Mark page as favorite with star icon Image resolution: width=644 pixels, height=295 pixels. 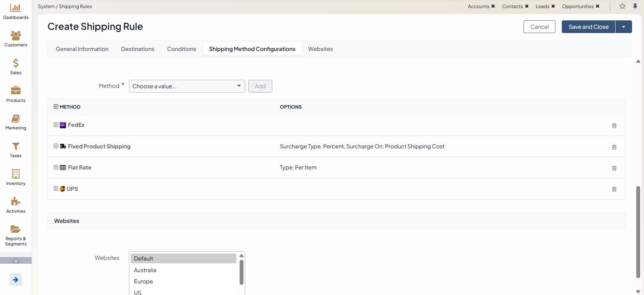622,6
